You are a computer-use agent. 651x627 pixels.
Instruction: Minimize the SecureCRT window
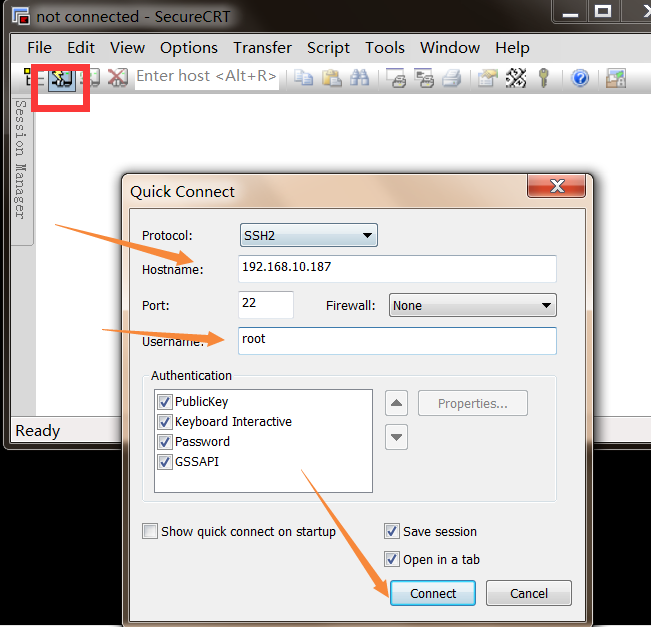(x=570, y=12)
